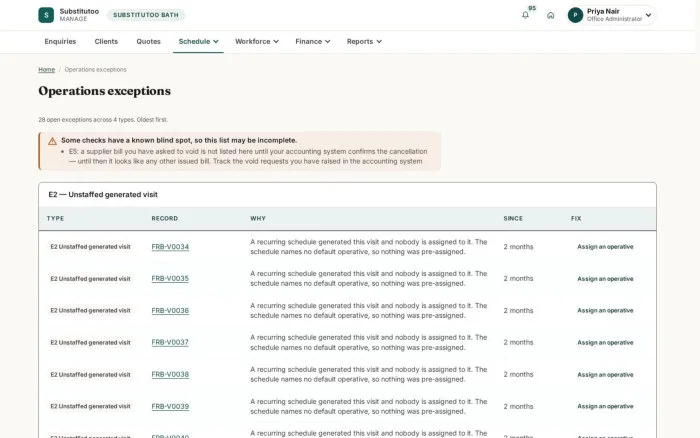Open record FRB-V0034
The image size is (700, 438).
click(170, 247)
